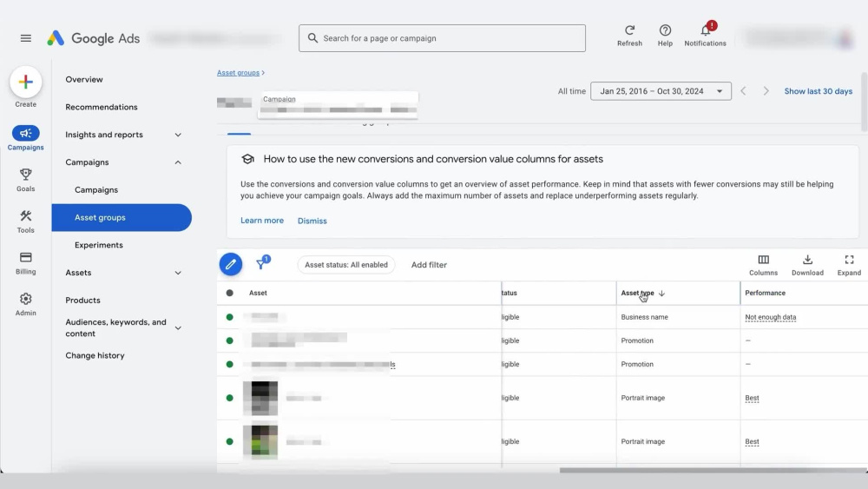The height and width of the screenshot is (489, 868).
Task: Toggle status dot of second Portrait image row
Action: pyautogui.click(x=230, y=441)
